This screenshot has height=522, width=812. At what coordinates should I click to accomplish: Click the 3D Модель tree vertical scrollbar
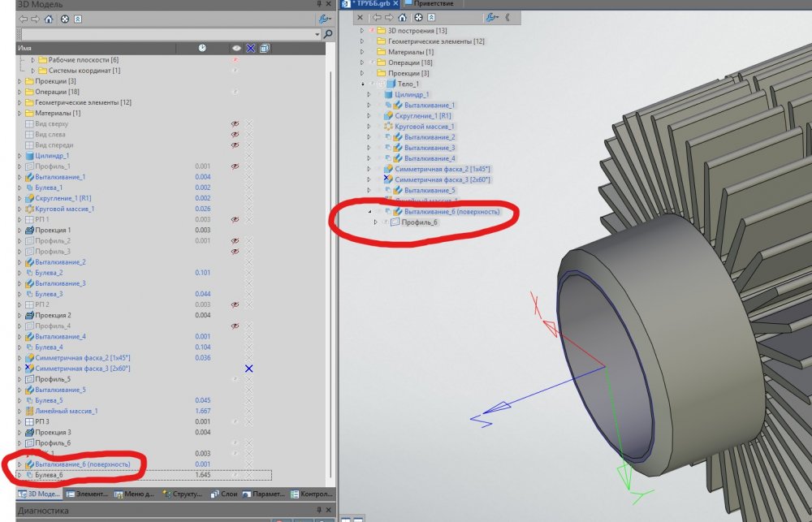pyautogui.click(x=330, y=274)
